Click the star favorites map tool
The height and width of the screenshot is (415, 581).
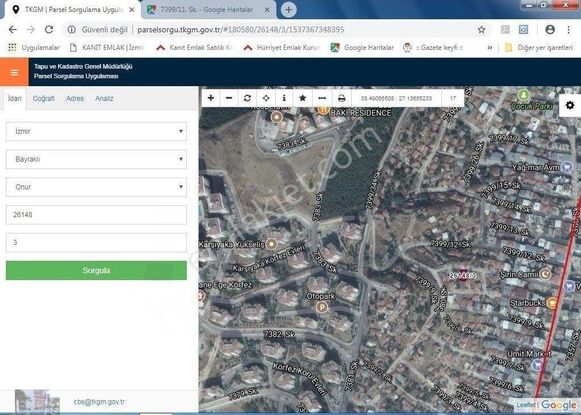pyautogui.click(x=303, y=98)
